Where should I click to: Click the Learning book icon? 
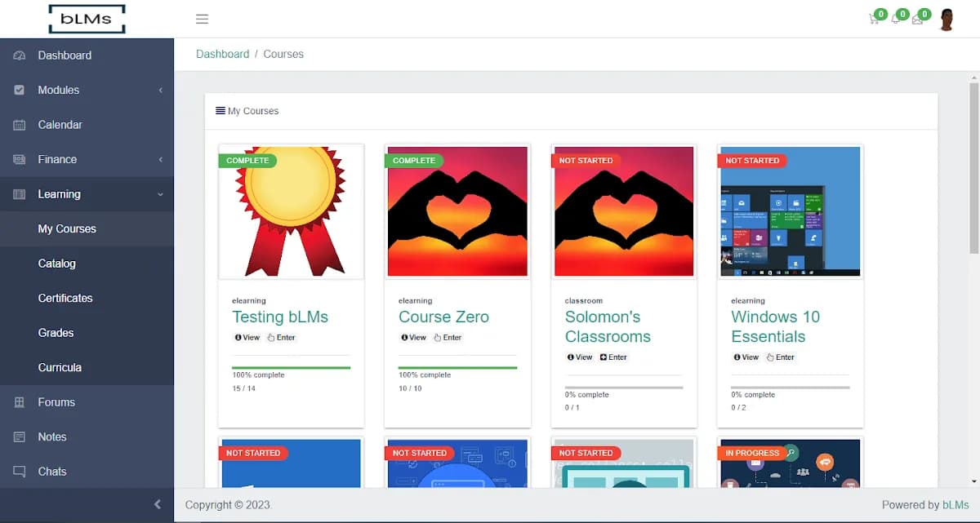click(20, 194)
